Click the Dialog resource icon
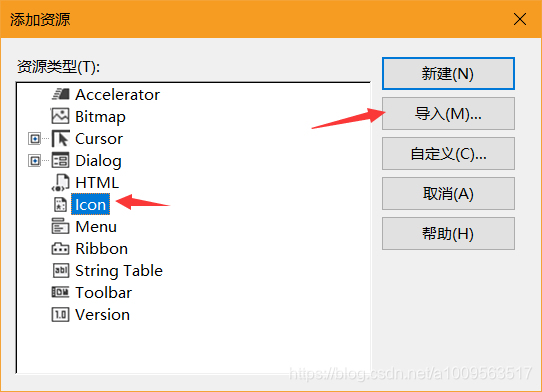This screenshot has height=392, width=542. [60, 160]
